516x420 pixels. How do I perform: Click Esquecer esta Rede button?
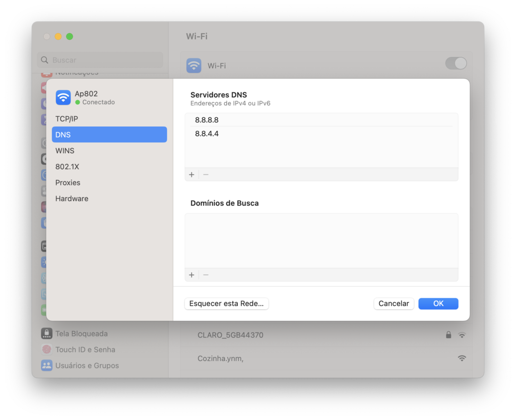(x=226, y=304)
